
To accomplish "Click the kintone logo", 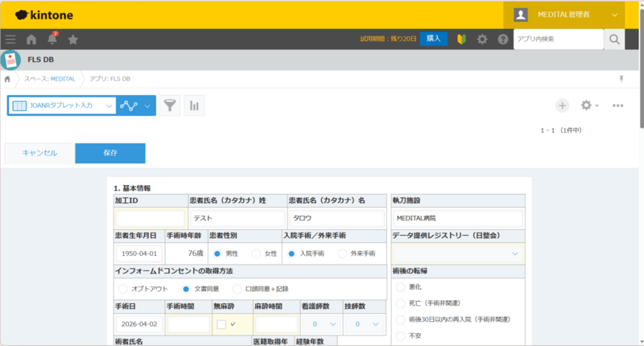I will 44,15.
